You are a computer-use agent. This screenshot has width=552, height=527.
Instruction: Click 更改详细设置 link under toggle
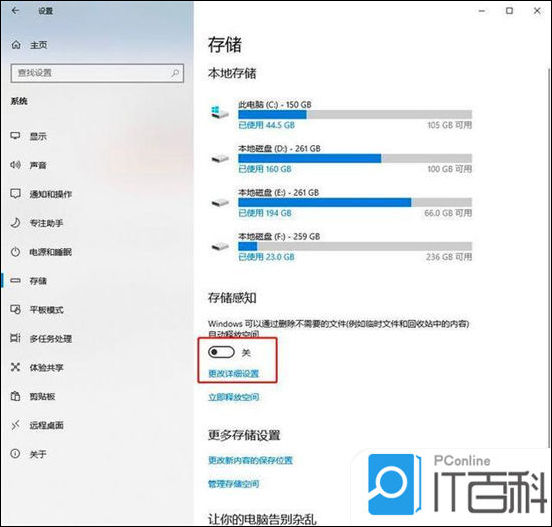(233, 374)
